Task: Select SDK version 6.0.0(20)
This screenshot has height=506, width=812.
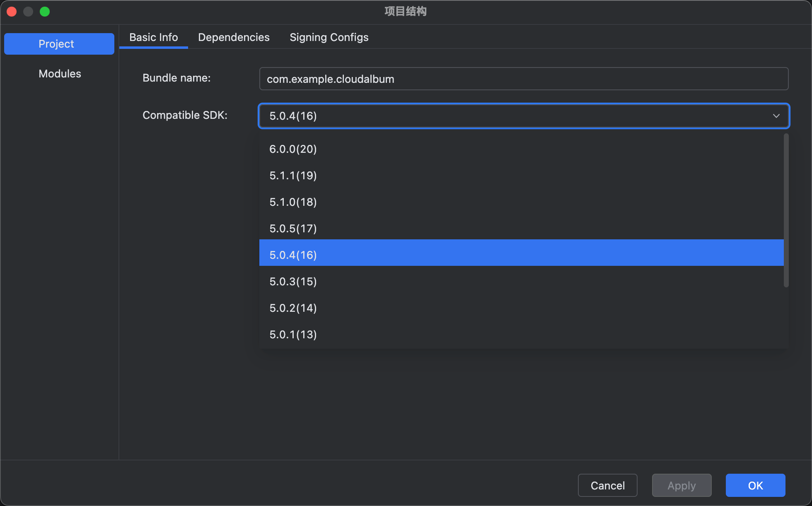Action: tap(293, 149)
